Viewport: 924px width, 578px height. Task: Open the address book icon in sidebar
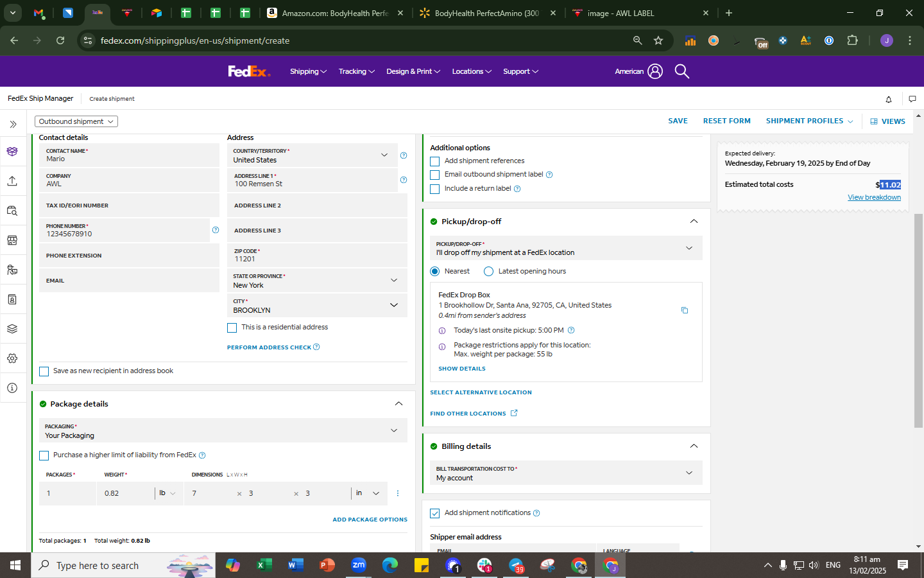tap(12, 299)
